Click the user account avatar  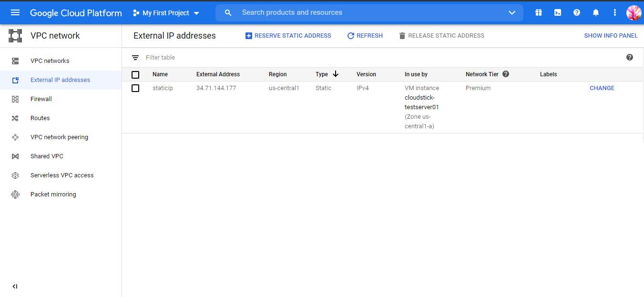(634, 13)
